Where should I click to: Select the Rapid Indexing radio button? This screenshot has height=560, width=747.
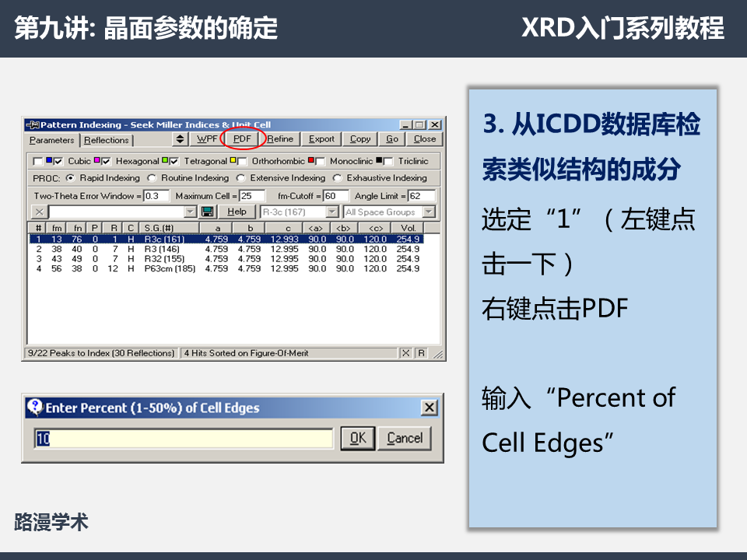(71, 177)
